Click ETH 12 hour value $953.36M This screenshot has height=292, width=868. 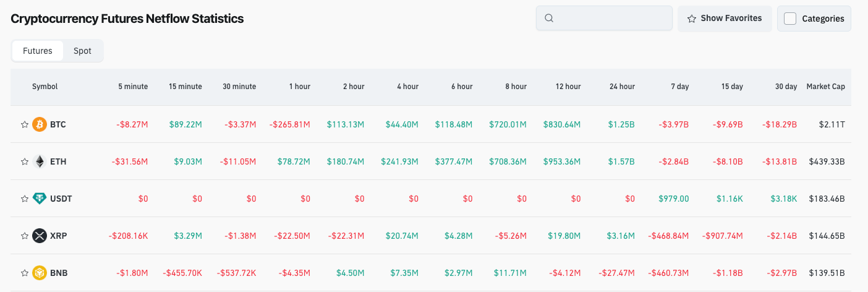pos(562,161)
